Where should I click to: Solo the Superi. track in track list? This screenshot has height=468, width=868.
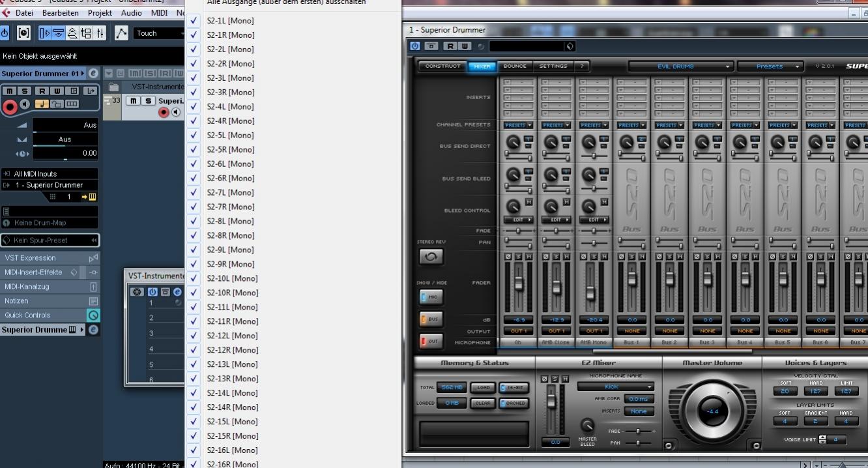coord(148,101)
